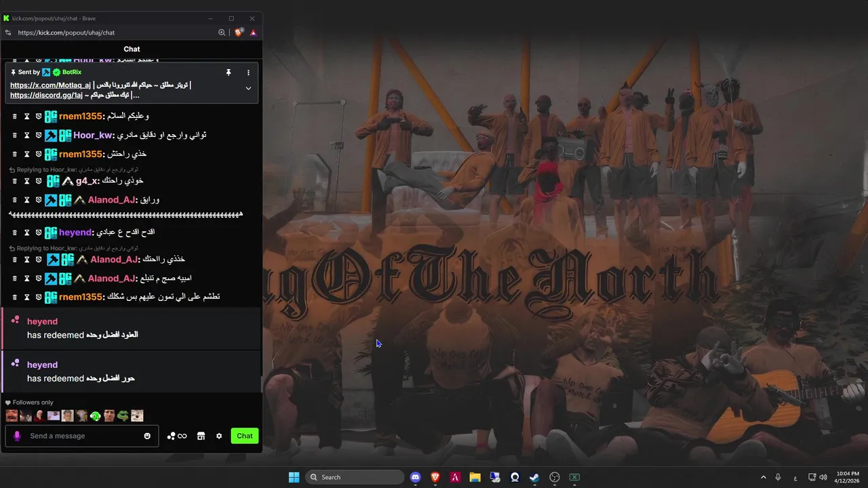The width and height of the screenshot is (868, 488).
Task: Trash icon on Alanod_AJ's 'ورايق' message
Action: 15,200
